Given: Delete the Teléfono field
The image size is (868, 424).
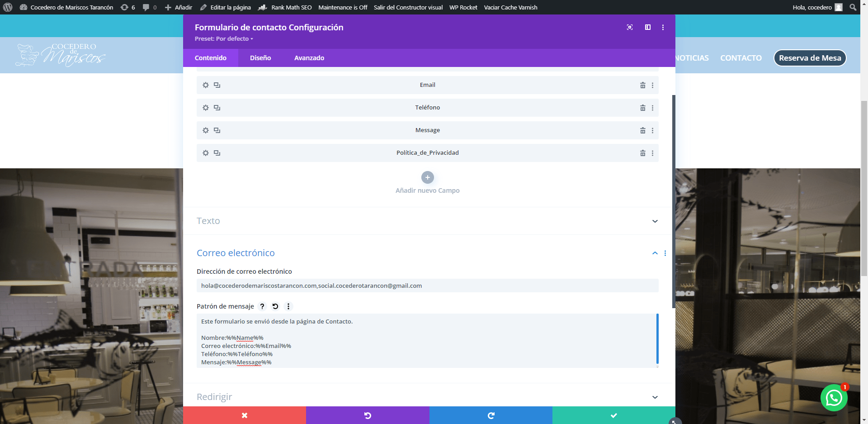Looking at the screenshot, I should pyautogui.click(x=642, y=108).
